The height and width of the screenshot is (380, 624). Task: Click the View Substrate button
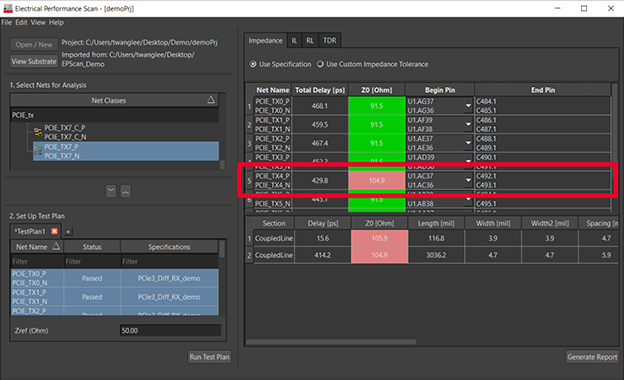(34, 61)
